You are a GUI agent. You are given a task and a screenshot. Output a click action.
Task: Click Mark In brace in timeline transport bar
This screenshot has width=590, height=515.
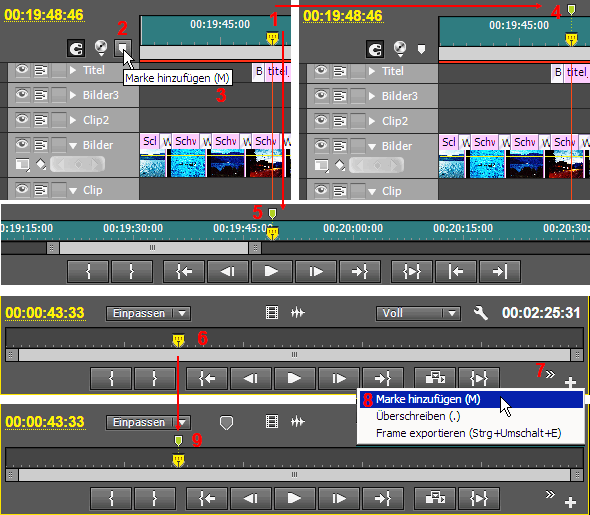pyautogui.click(x=88, y=271)
